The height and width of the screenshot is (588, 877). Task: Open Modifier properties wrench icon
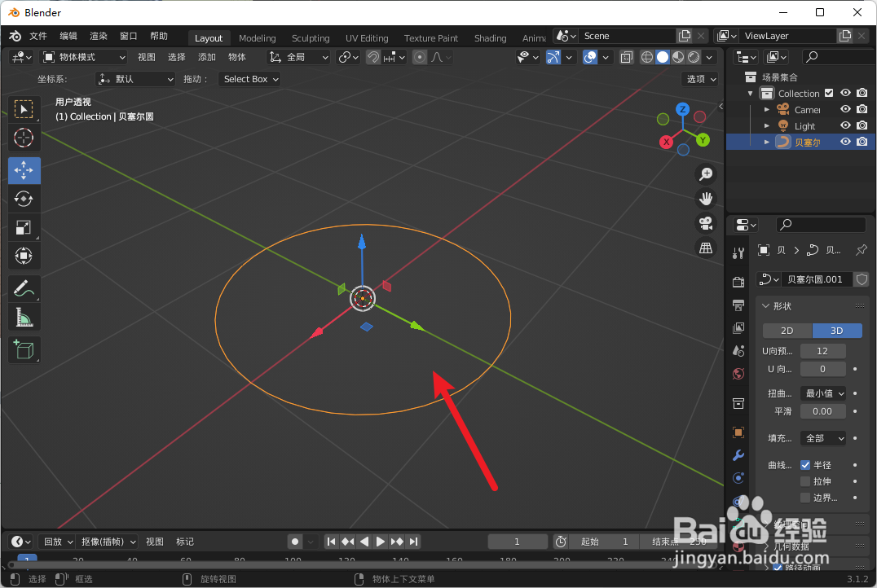pos(738,455)
